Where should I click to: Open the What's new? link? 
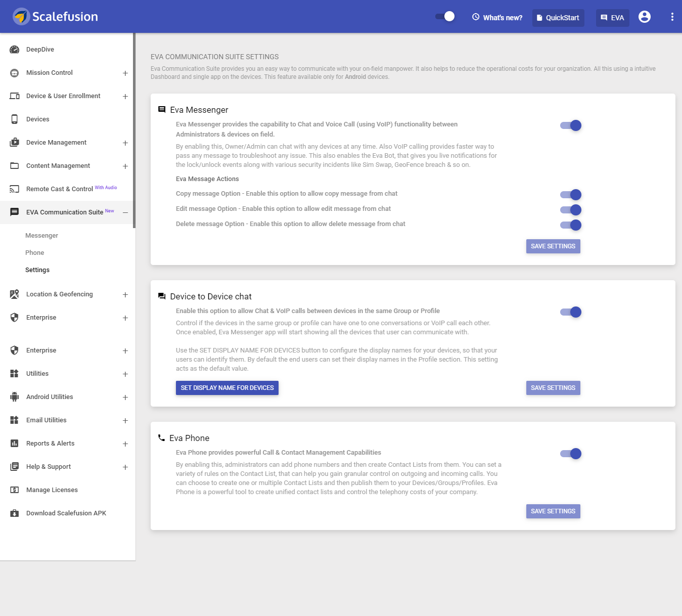tap(497, 17)
